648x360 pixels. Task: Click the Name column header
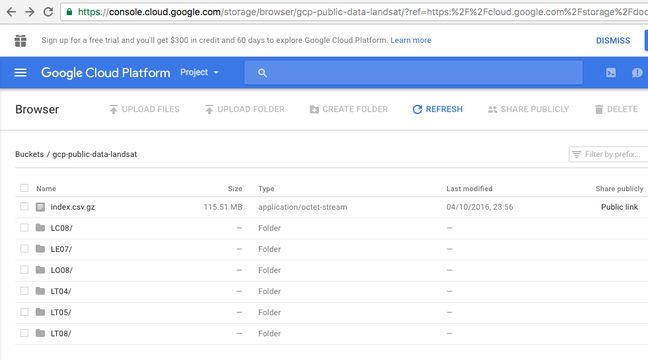[46, 188]
